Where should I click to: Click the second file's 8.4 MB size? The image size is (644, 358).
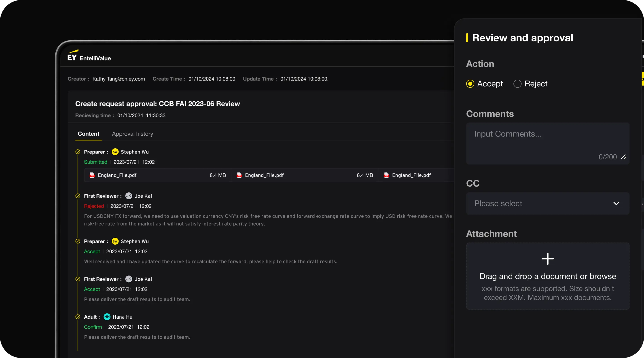(x=365, y=175)
